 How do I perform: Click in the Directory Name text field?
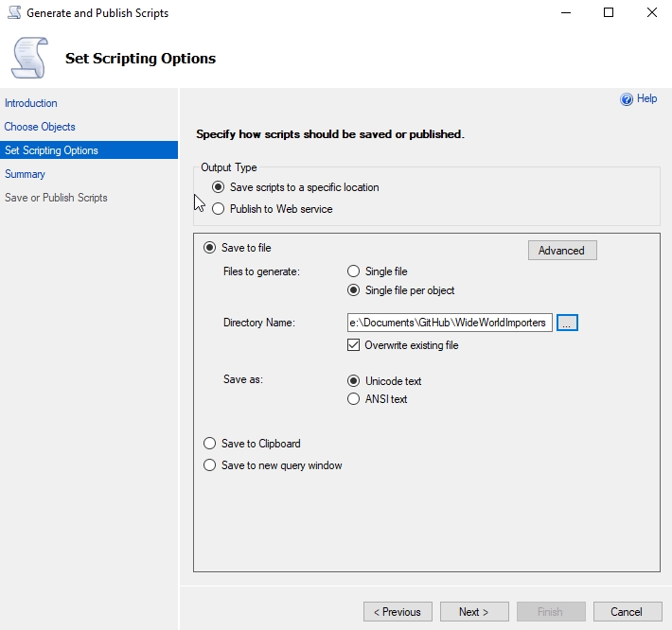tap(449, 323)
